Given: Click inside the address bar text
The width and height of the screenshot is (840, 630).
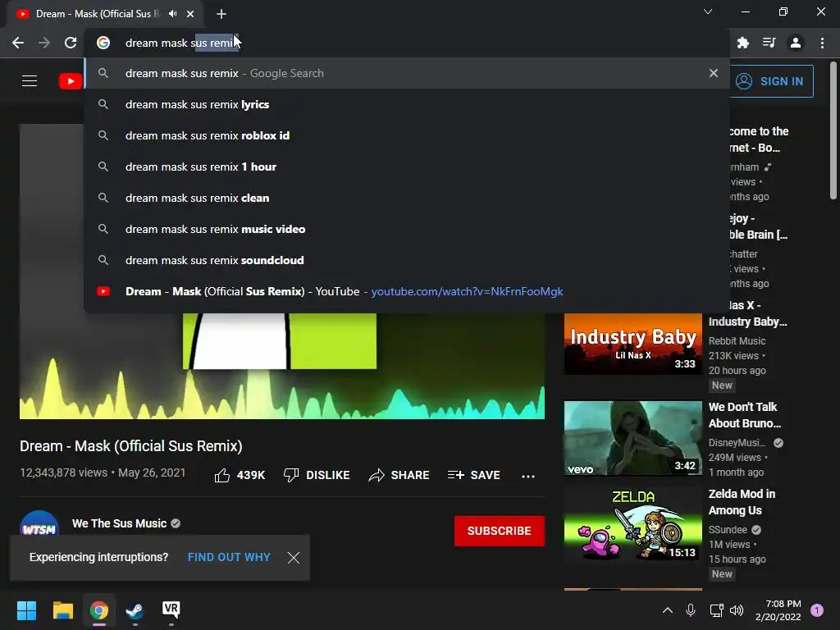Looking at the screenshot, I should pyautogui.click(x=181, y=43).
